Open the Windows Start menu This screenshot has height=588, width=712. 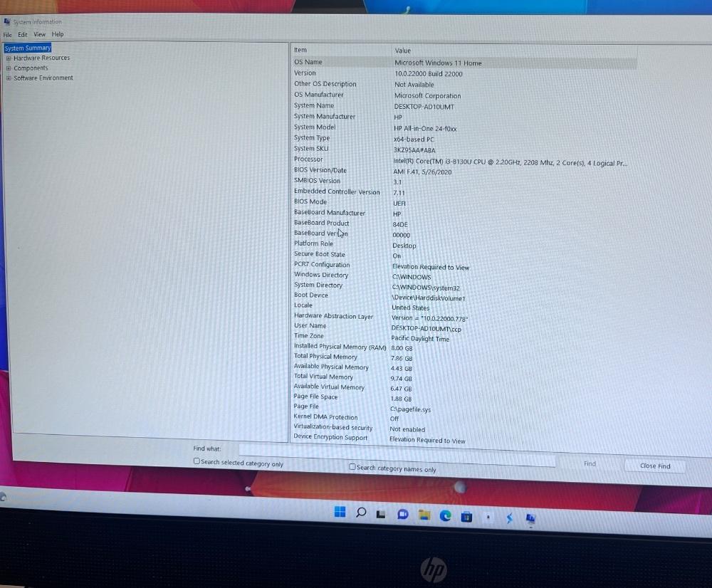click(340, 513)
